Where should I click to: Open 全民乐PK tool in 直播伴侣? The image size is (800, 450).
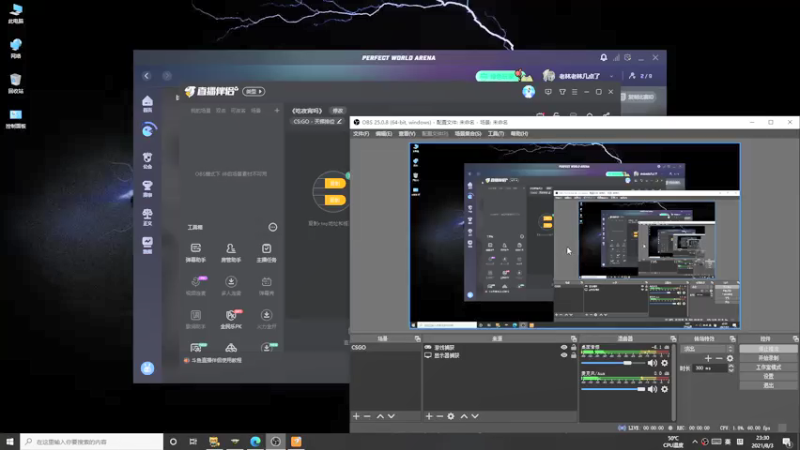pyautogui.click(x=231, y=319)
